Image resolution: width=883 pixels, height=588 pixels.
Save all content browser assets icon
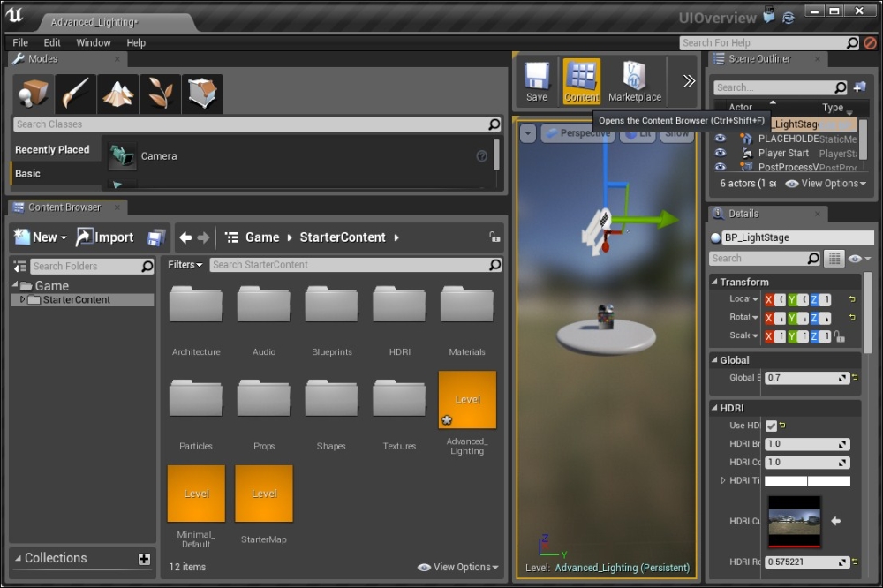pos(156,237)
